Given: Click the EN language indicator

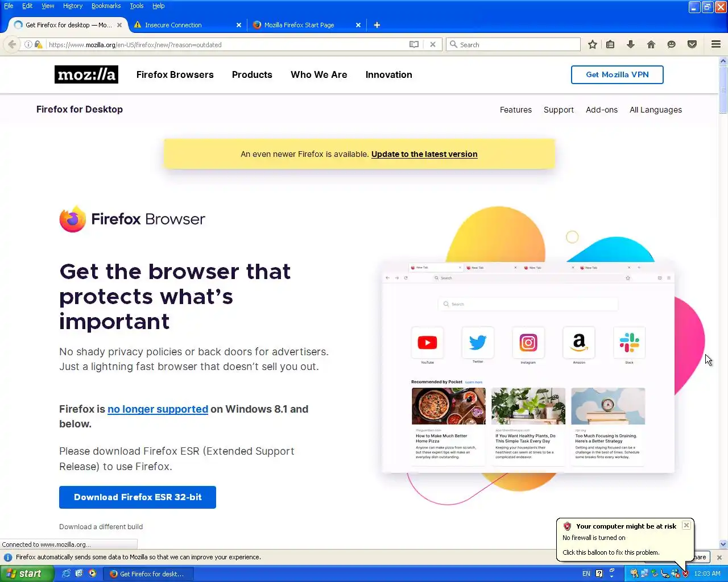Looking at the screenshot, I should (x=586, y=573).
